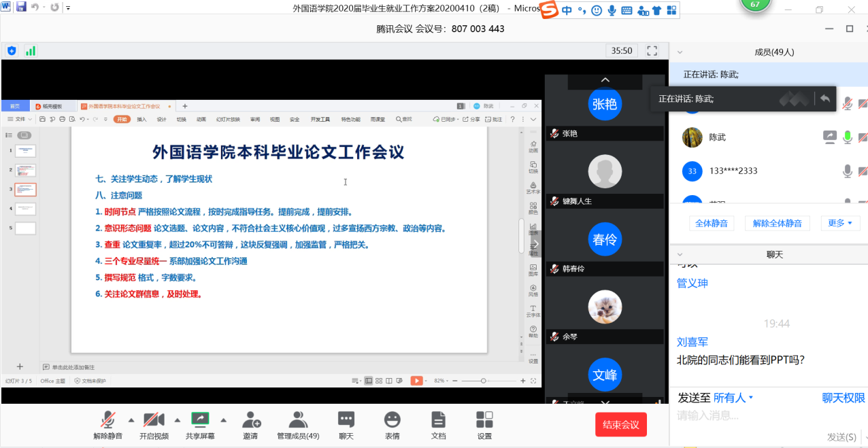Enter fullscreen view of shared screen
The height and width of the screenshot is (448, 868).
652,50
